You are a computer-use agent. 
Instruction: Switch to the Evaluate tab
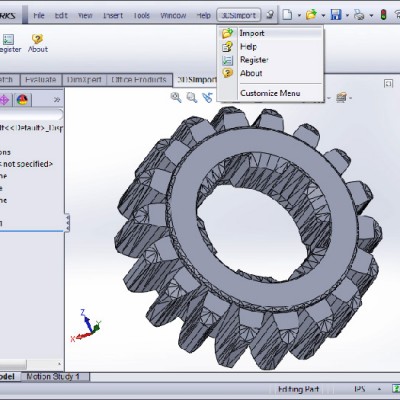click(41, 80)
